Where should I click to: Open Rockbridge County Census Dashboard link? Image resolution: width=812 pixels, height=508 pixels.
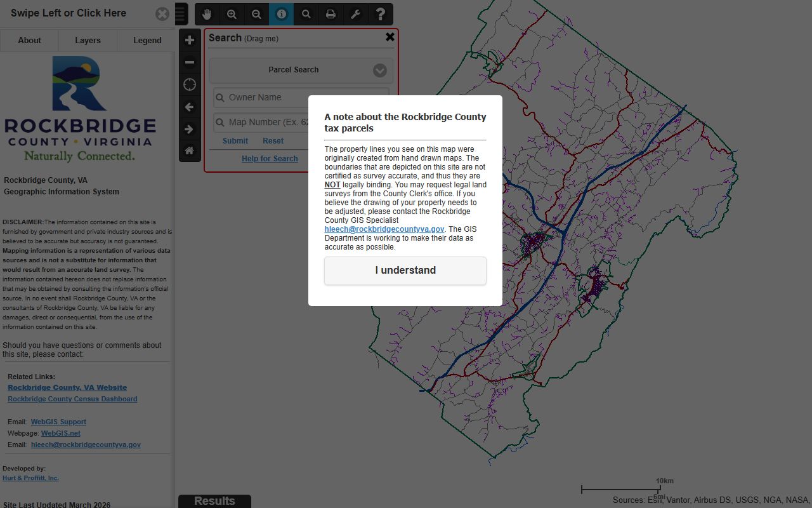coord(72,399)
